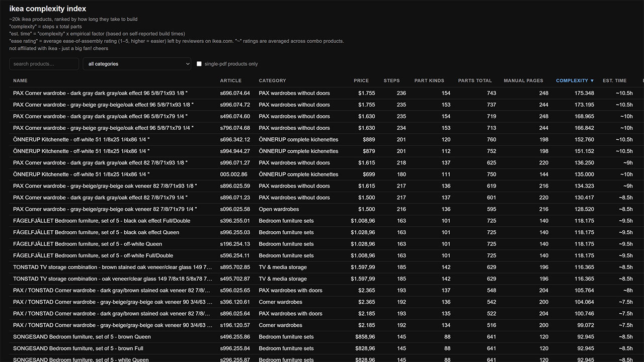
Task: Reverse the COMPLEXITY column sort order
Action: pyautogui.click(x=575, y=80)
